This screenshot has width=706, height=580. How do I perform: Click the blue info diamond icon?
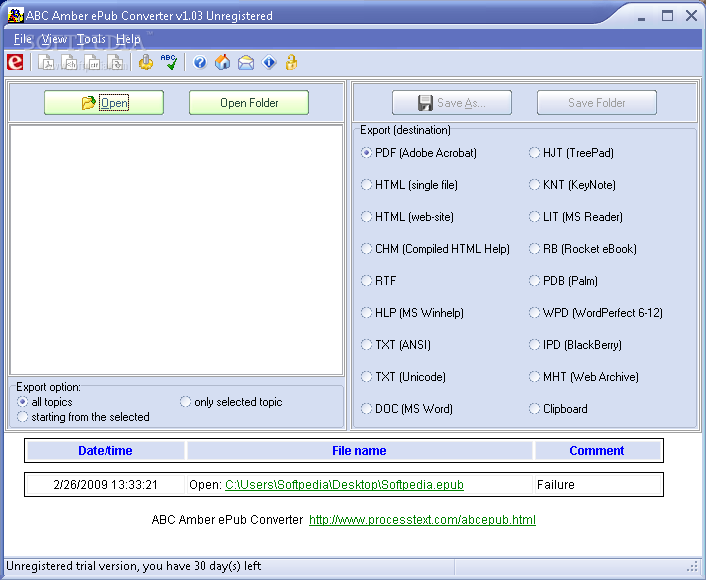point(269,62)
